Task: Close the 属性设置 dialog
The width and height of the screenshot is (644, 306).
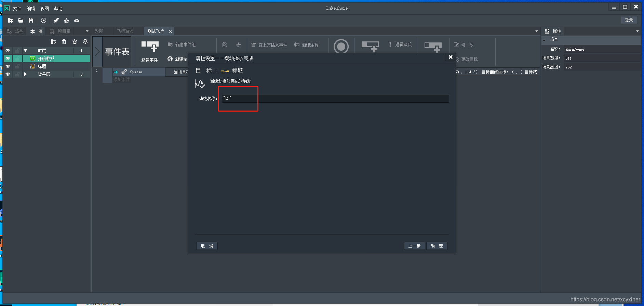Action: pyautogui.click(x=451, y=57)
